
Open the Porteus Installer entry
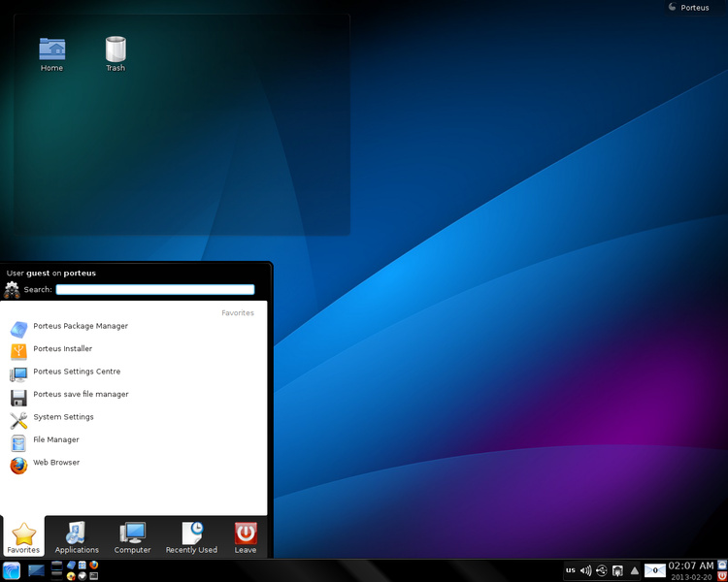coord(133,351)
